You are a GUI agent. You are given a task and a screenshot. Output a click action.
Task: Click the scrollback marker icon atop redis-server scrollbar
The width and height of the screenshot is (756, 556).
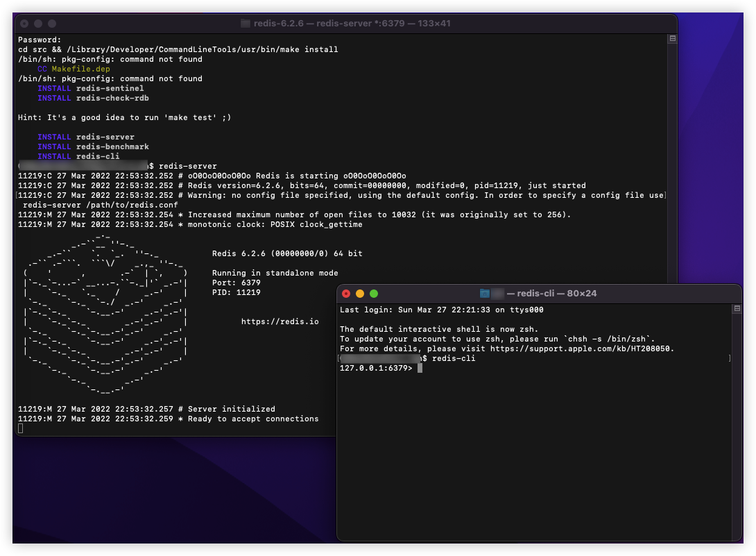coord(671,39)
